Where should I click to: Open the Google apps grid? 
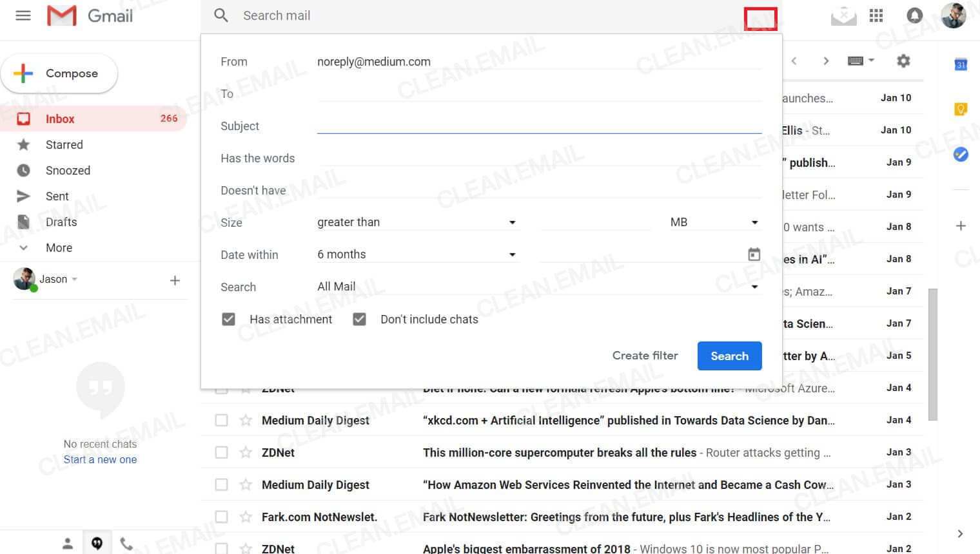pos(876,15)
